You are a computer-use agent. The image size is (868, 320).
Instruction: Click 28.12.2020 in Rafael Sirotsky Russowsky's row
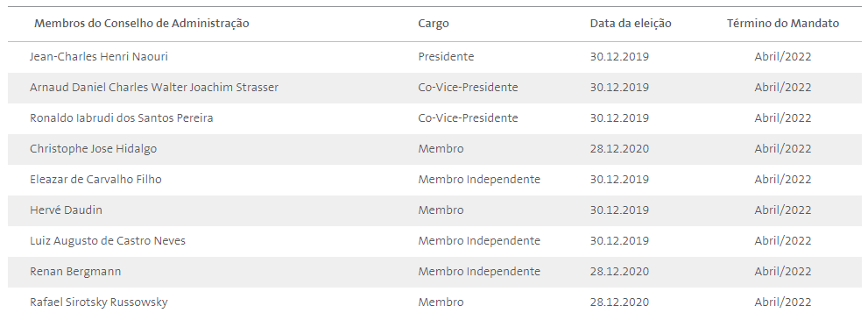pos(619,302)
